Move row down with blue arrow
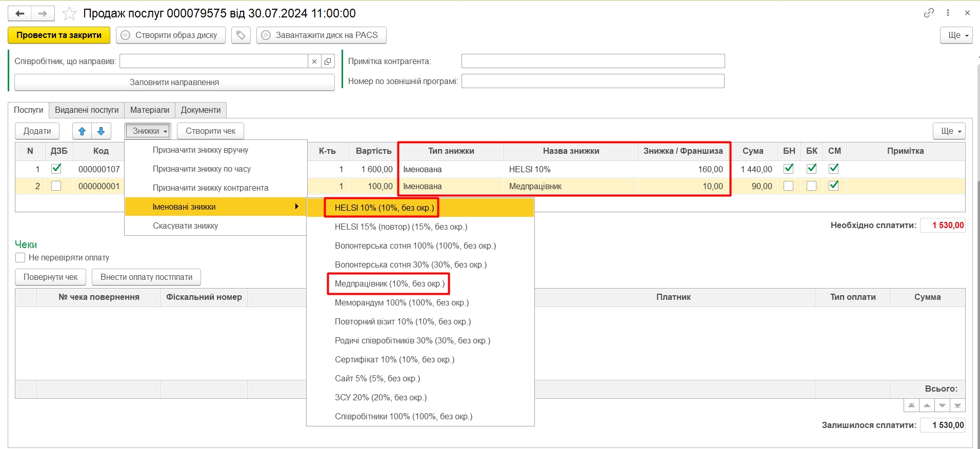 [101, 131]
